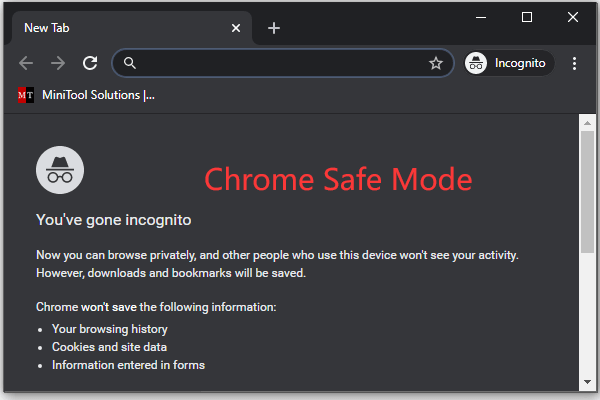The height and width of the screenshot is (400, 600).
Task: Click the search magnifier icon in address bar
Action: (130, 63)
